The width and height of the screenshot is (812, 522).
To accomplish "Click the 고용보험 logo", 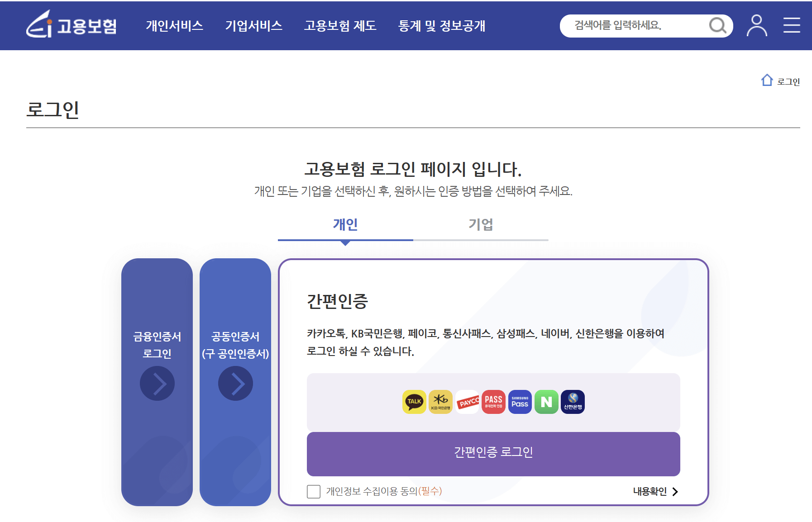I will click(72, 26).
